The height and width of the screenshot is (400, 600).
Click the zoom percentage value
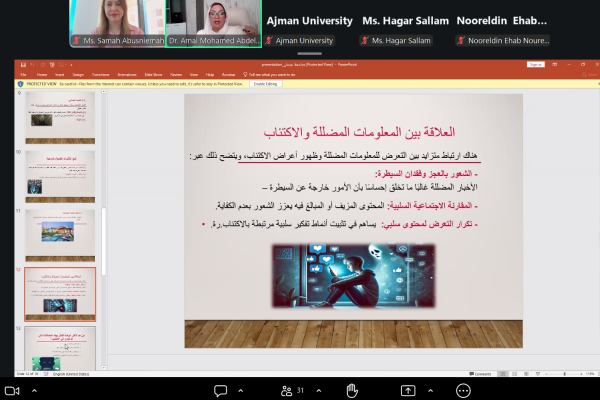click(590, 374)
